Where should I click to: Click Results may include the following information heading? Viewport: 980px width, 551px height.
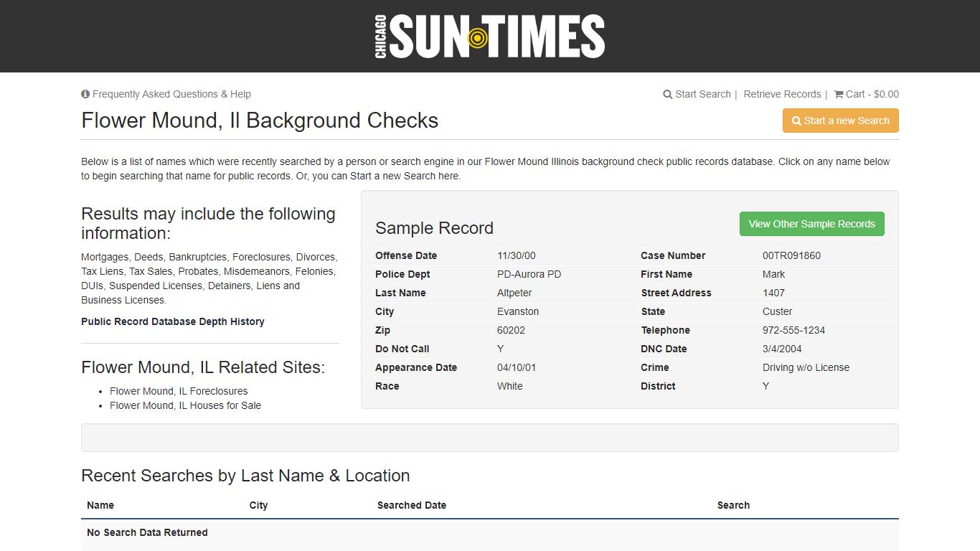point(208,223)
